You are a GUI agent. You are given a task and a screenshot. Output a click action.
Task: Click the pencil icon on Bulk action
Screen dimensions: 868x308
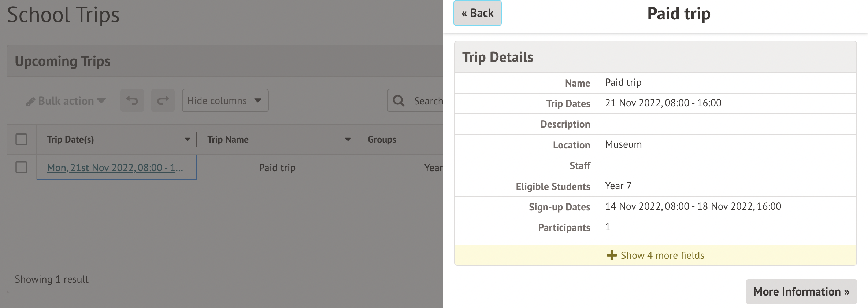coord(31,102)
